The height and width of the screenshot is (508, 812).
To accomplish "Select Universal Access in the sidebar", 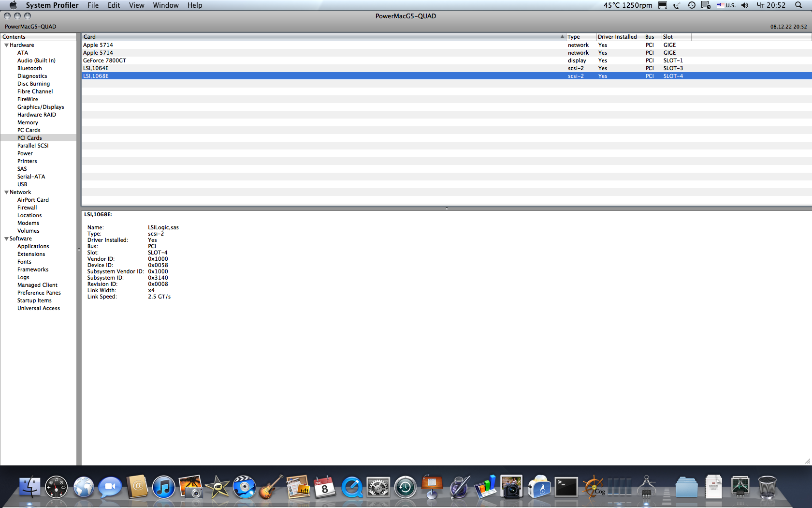I will pos(39,308).
